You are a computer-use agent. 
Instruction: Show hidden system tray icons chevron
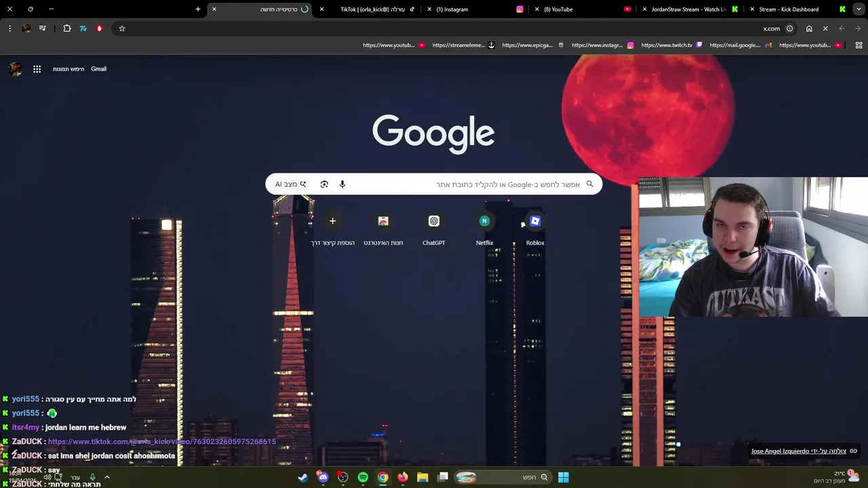click(x=106, y=477)
